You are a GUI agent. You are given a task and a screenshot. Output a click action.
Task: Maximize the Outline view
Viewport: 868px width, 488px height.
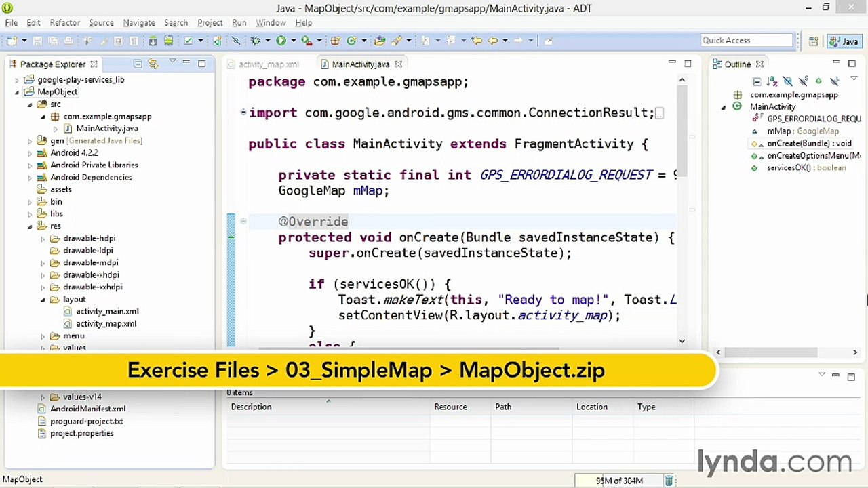(x=852, y=64)
